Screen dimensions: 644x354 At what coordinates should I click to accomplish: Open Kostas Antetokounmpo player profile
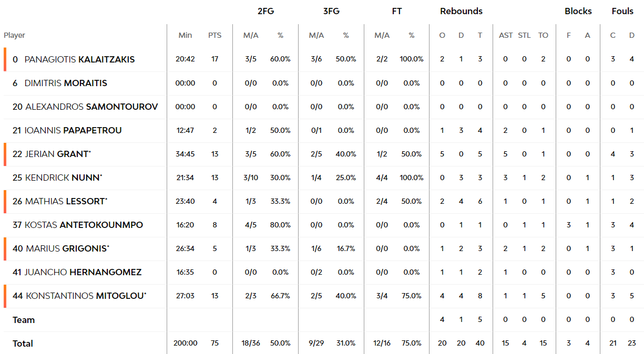(x=84, y=225)
